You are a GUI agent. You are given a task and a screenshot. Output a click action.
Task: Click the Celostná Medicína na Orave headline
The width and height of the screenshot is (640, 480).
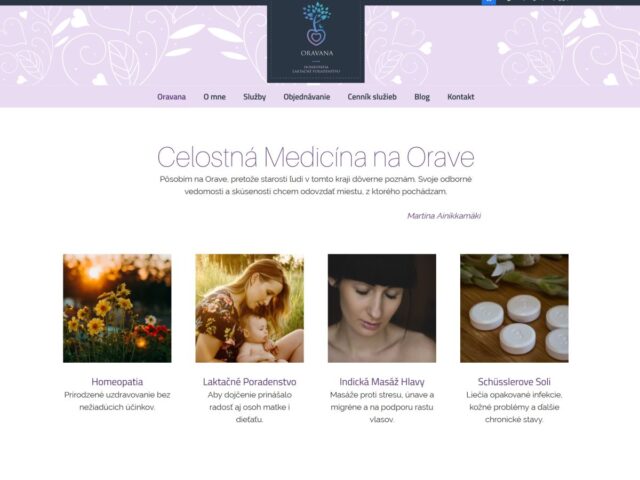pyautogui.click(x=316, y=157)
